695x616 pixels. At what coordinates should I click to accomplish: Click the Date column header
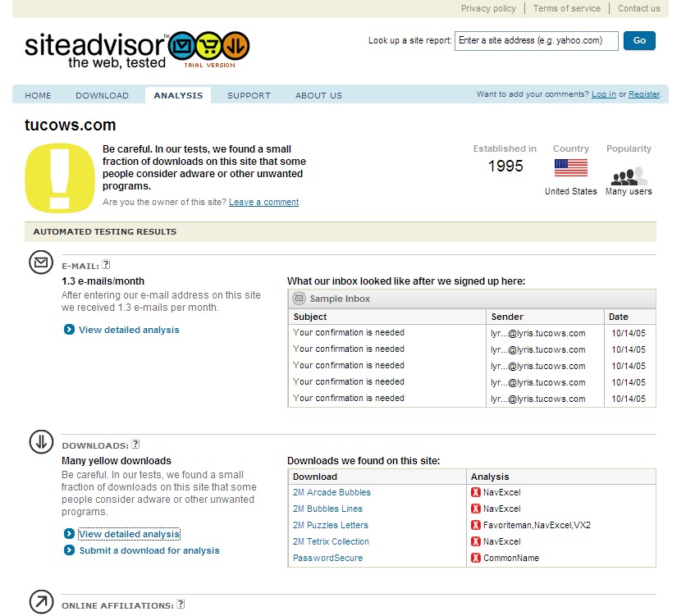tap(619, 317)
